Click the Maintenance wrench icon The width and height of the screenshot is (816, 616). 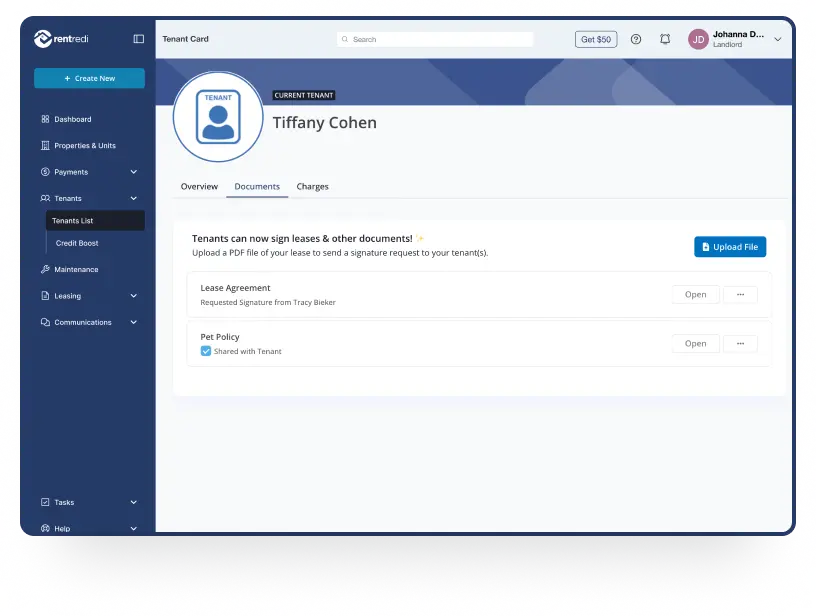click(x=45, y=270)
